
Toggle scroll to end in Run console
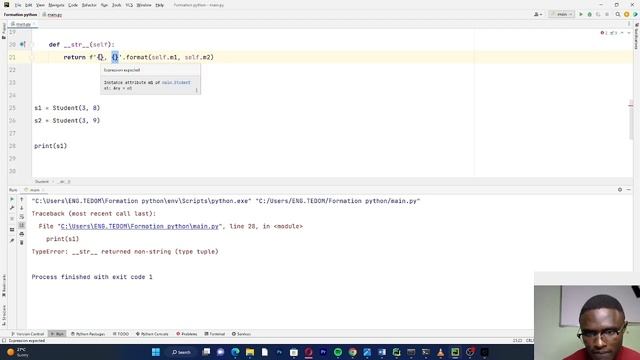[x=22, y=225]
